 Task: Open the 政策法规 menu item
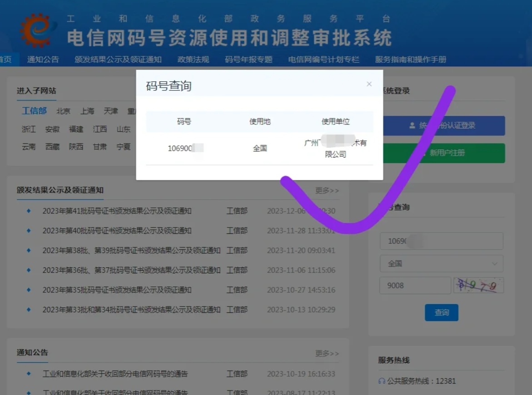[193, 59]
